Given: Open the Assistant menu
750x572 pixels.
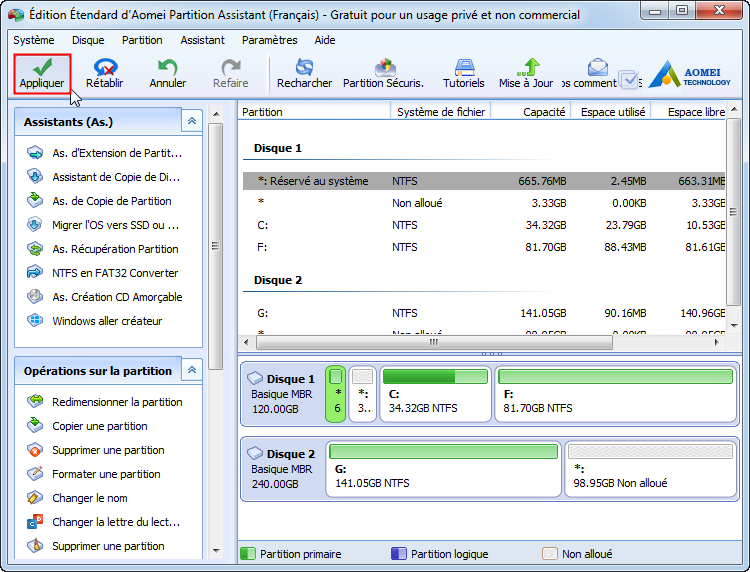Looking at the screenshot, I should [x=202, y=40].
